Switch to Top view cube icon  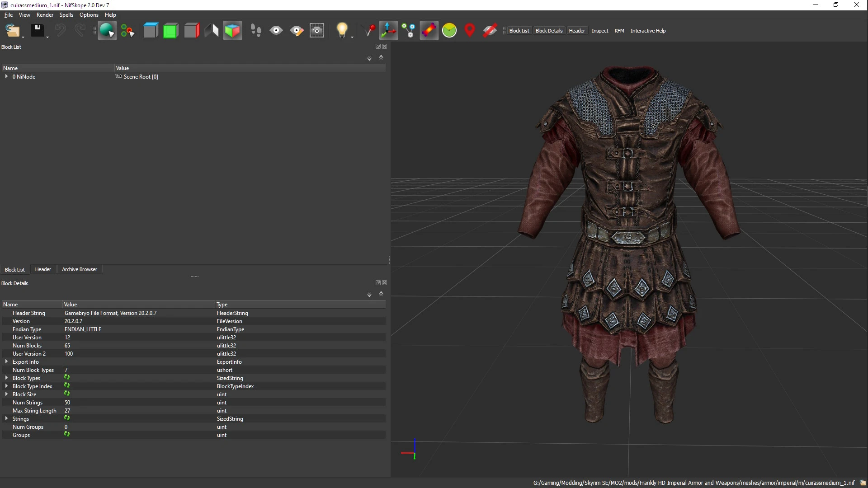(151, 31)
